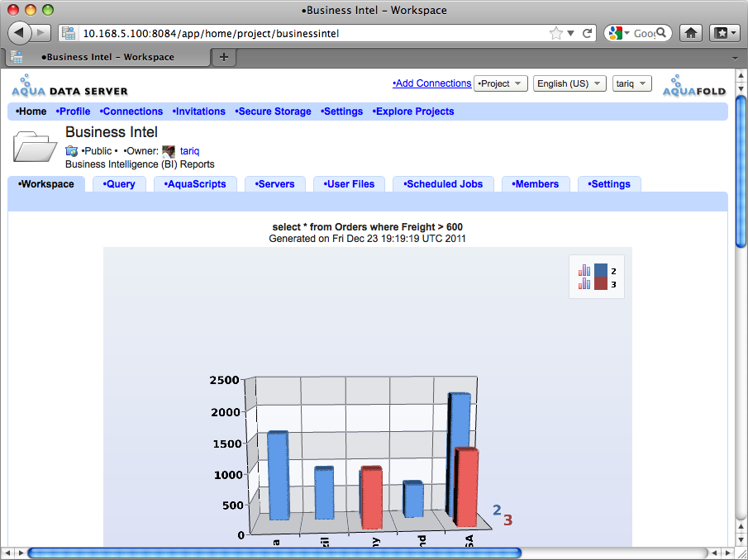Click the macOS green zoom button
748x560 pixels.
48,10
